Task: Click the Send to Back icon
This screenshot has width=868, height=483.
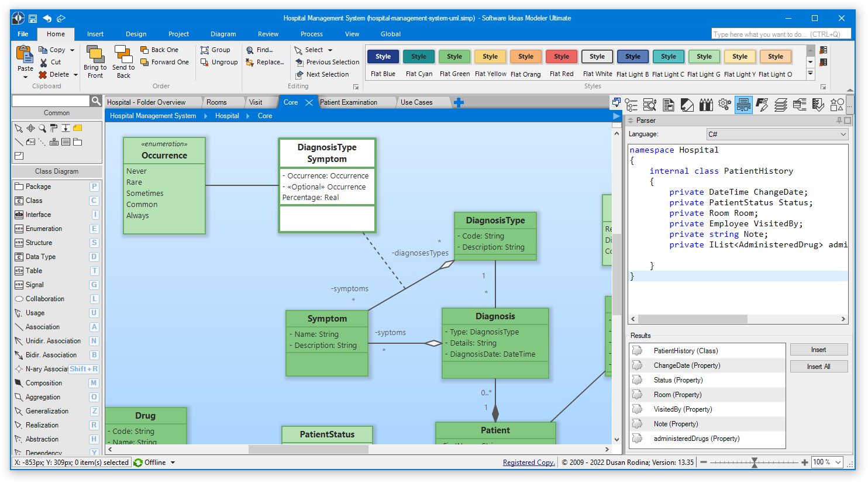Action: 123,55
